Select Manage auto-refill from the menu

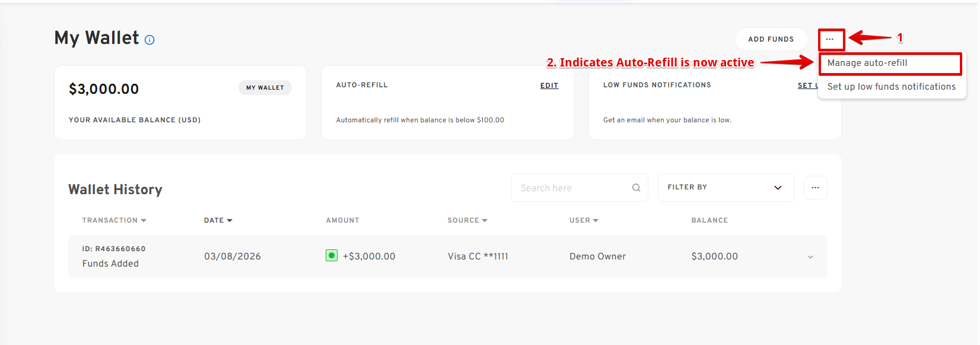coord(867,63)
